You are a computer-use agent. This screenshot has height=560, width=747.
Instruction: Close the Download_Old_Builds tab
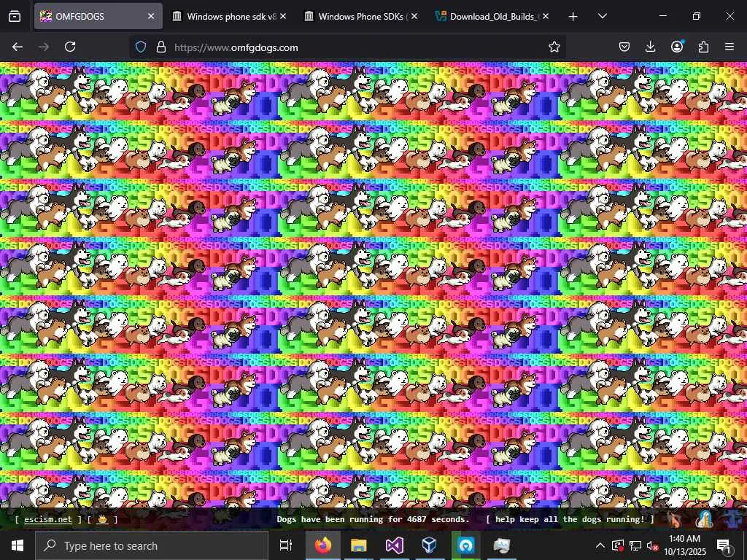pyautogui.click(x=546, y=16)
